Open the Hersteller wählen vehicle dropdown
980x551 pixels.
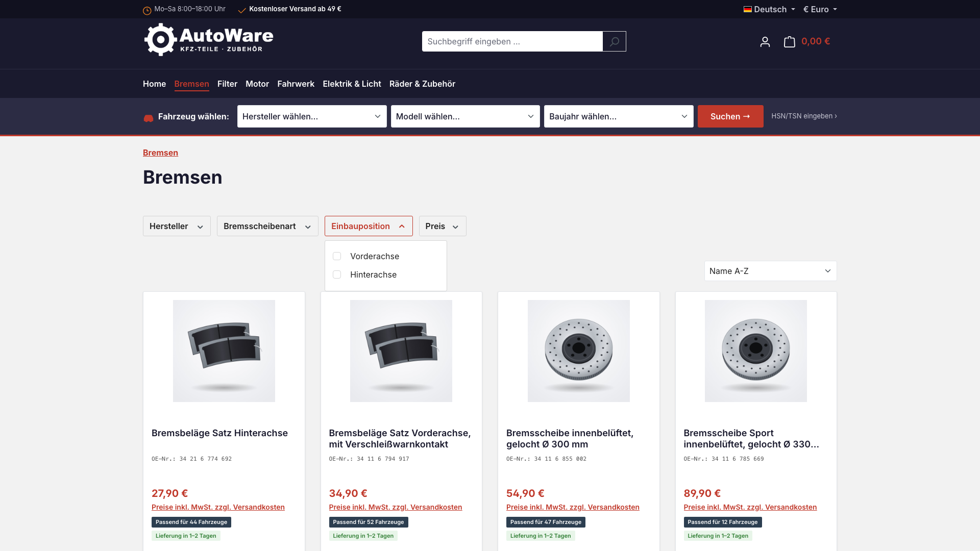312,116
